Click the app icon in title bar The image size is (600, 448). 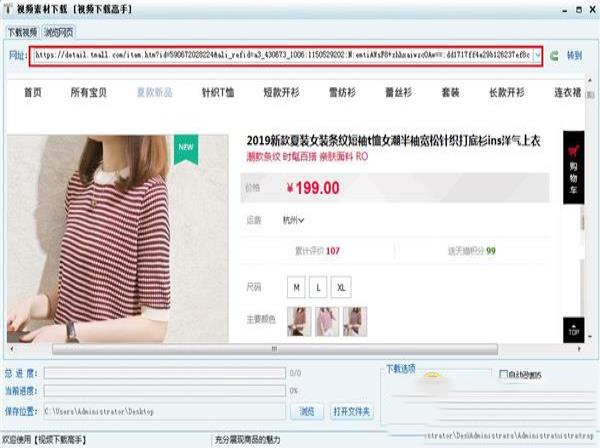pyautogui.click(x=8, y=8)
